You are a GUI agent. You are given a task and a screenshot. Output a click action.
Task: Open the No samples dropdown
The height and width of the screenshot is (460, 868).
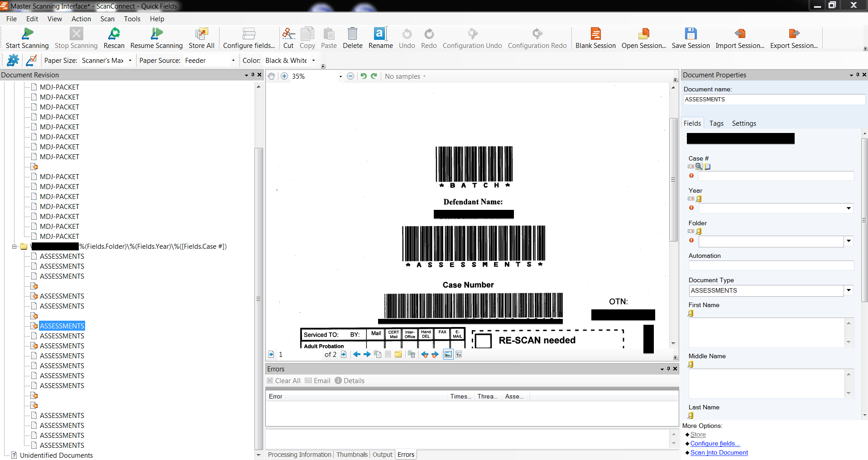point(405,76)
